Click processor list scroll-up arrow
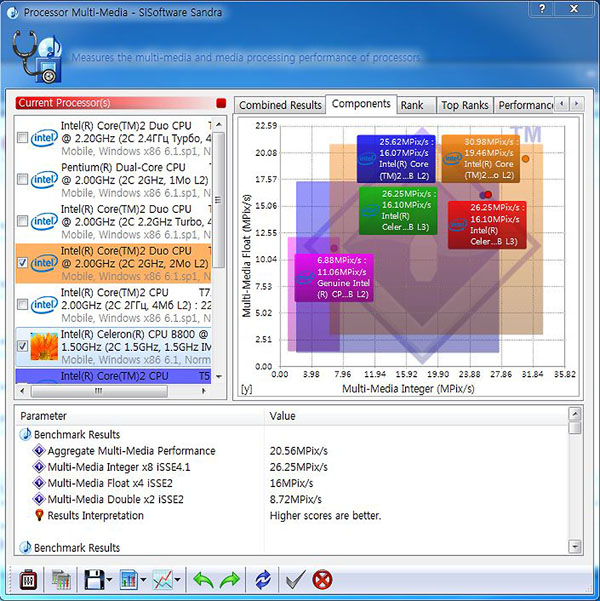 click(219, 125)
